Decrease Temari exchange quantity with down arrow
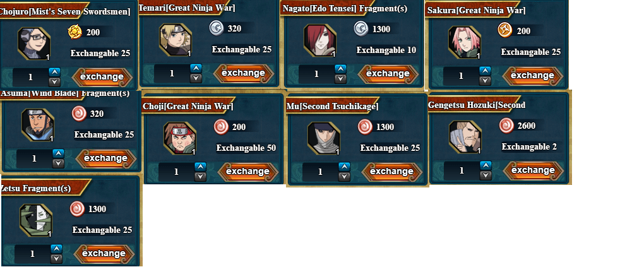 pyautogui.click(x=196, y=78)
